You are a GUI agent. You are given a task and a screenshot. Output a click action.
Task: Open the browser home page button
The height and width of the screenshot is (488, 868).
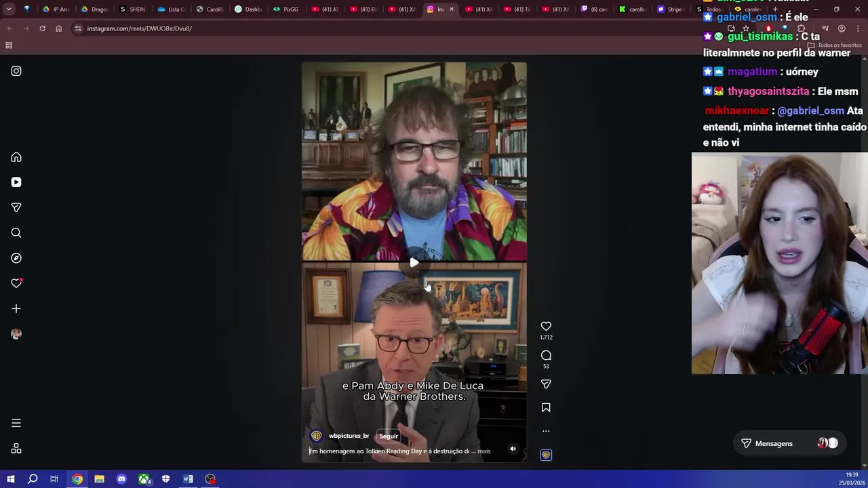pos(58,28)
